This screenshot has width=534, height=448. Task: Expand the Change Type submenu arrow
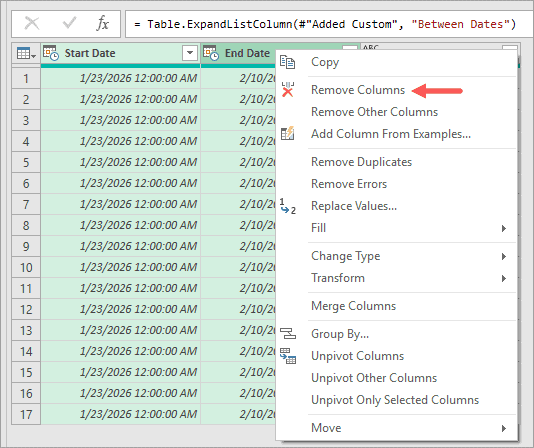coord(504,256)
